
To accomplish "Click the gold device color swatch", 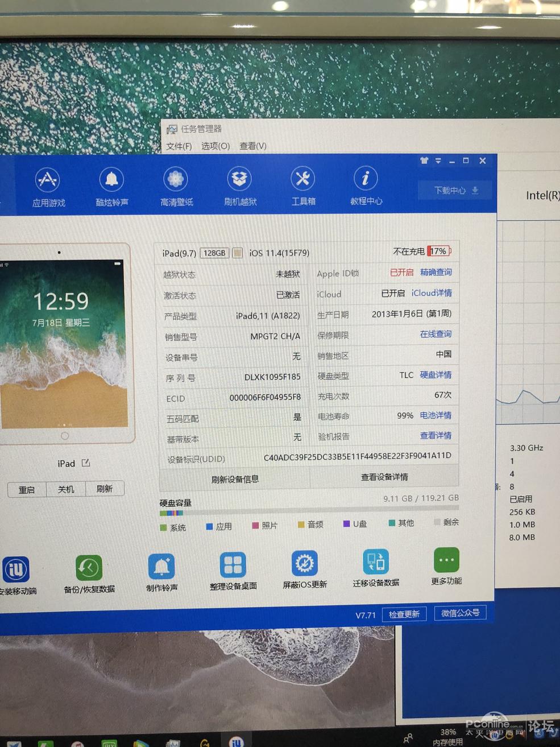I will click(x=238, y=253).
